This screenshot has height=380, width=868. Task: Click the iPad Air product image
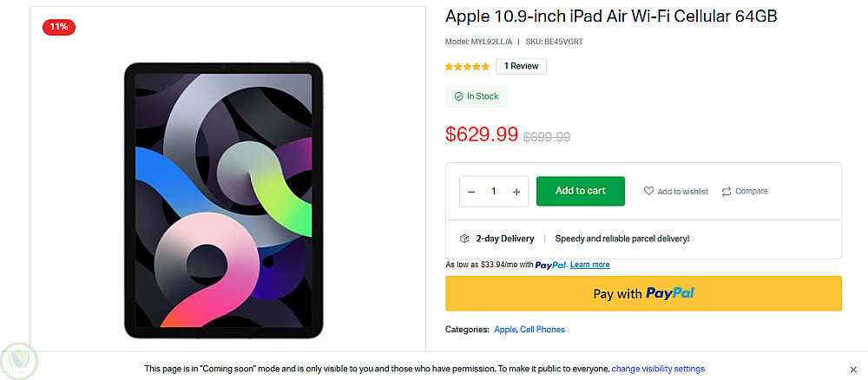223,199
